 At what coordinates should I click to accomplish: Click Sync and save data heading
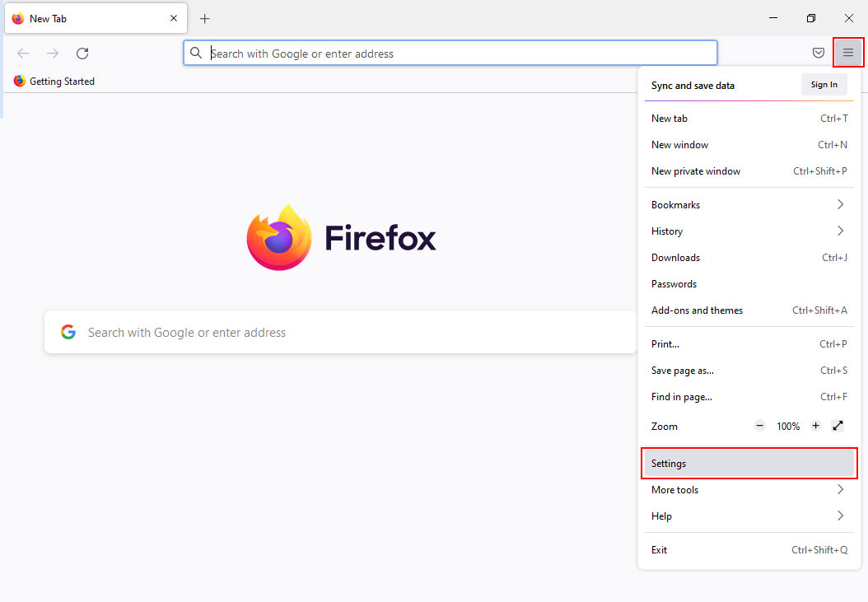tap(693, 86)
